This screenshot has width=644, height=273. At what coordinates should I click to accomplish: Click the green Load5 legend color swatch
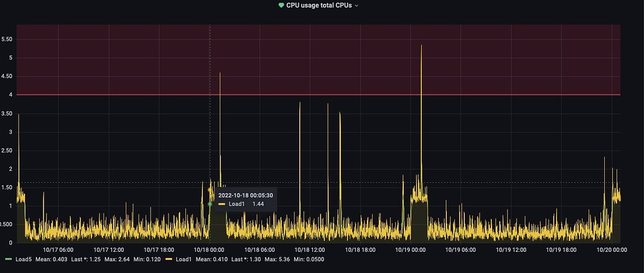point(9,259)
